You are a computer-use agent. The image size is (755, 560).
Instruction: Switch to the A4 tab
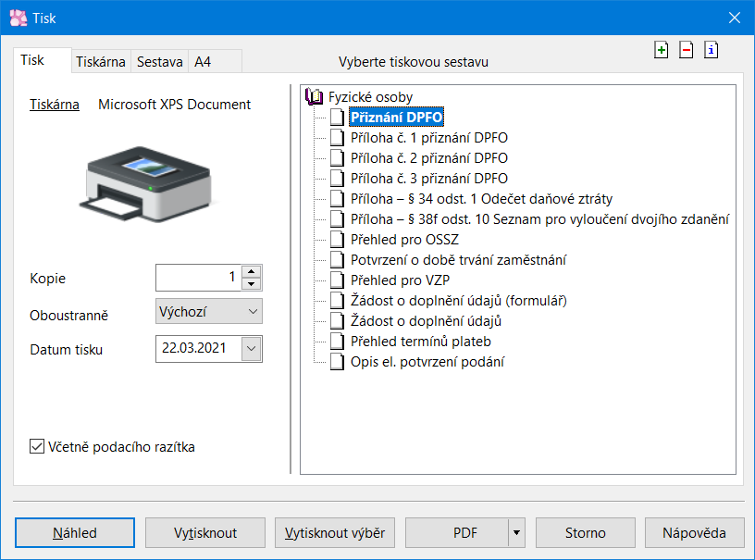pos(215,62)
